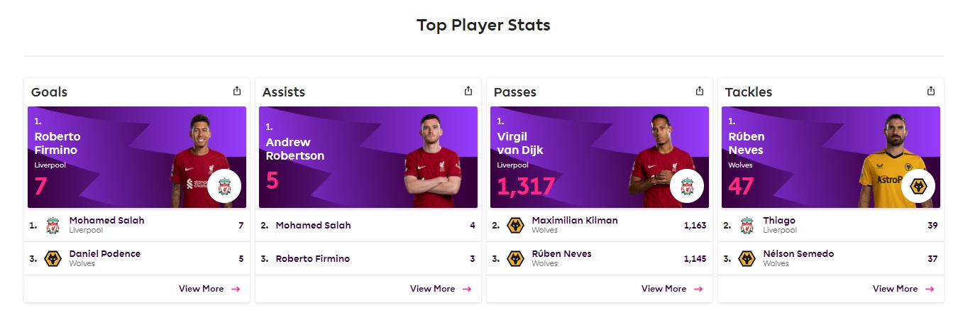This screenshot has height=325, width=980.
Task: Open View More under Assists
Action: (x=441, y=289)
